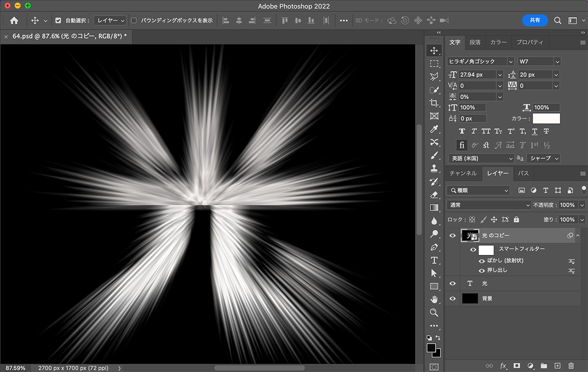
Task: Open the ヒラギノ角ゴシック font family dropdown
Action: 480,61
